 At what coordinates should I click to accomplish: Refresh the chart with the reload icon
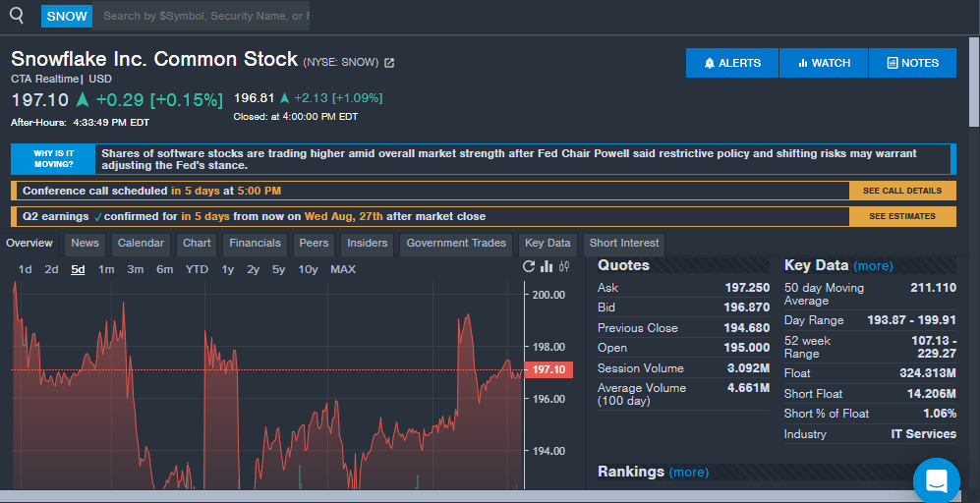point(529,267)
